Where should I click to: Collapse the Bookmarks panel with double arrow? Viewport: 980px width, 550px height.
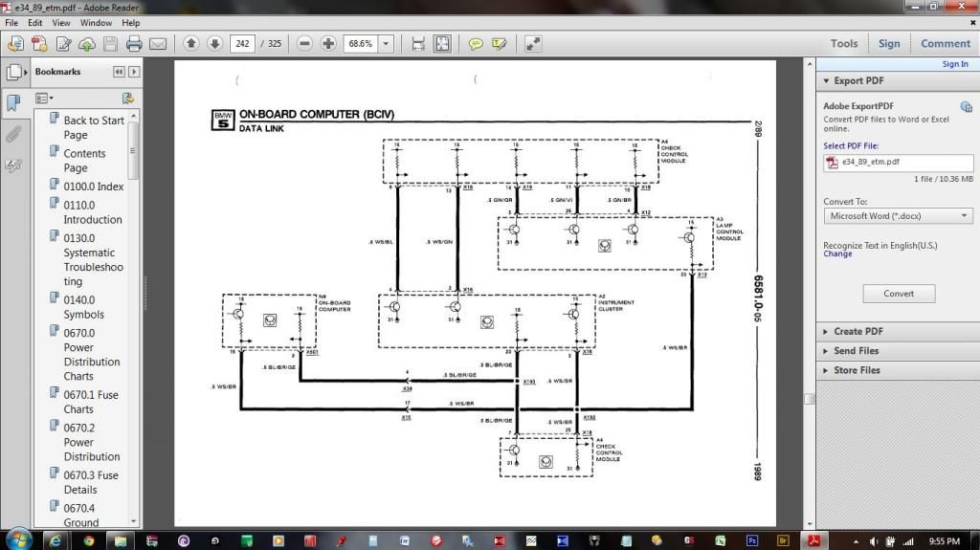click(x=119, y=72)
